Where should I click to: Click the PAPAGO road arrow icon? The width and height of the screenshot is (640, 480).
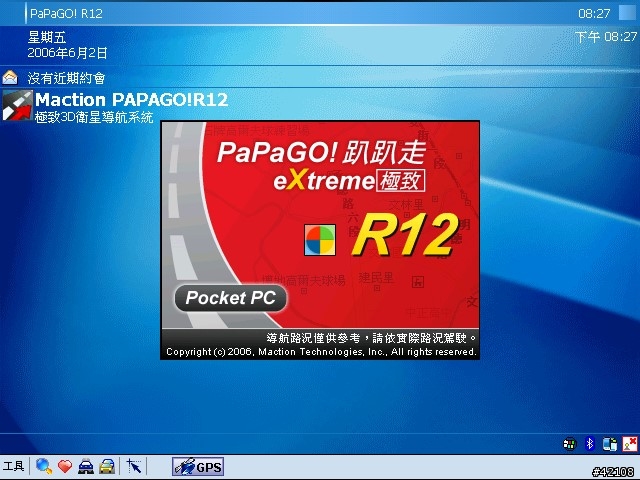pos(17,106)
